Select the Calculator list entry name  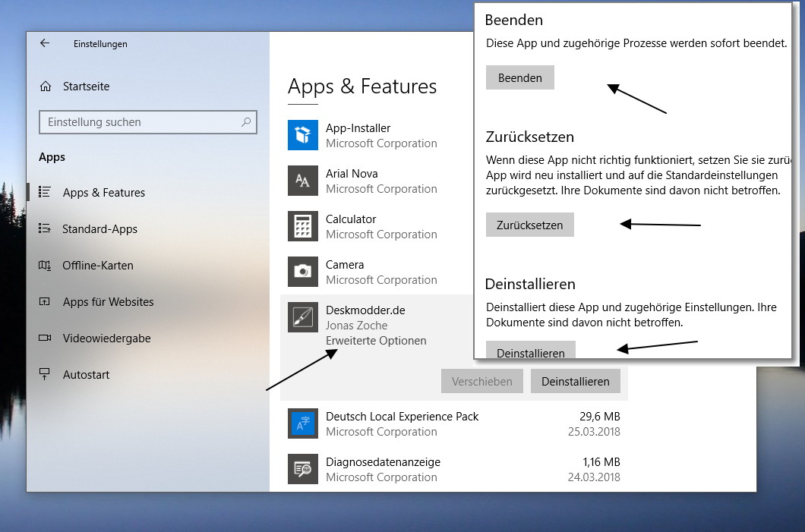point(351,219)
